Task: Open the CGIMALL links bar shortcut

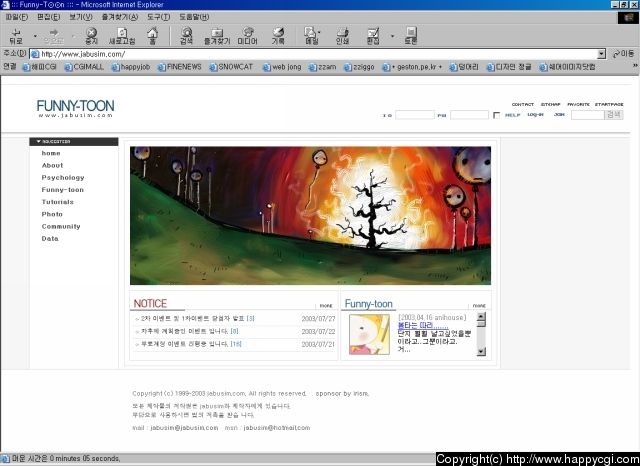Action: (x=84, y=67)
